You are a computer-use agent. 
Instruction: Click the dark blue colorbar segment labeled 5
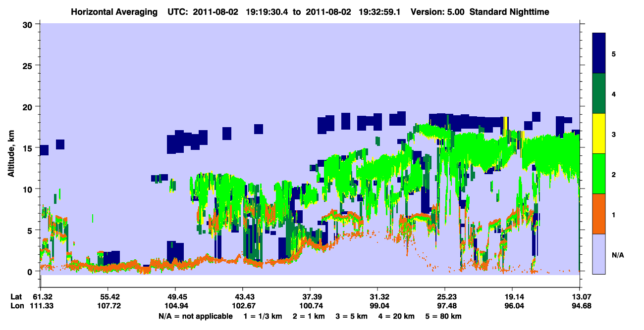tap(599, 53)
